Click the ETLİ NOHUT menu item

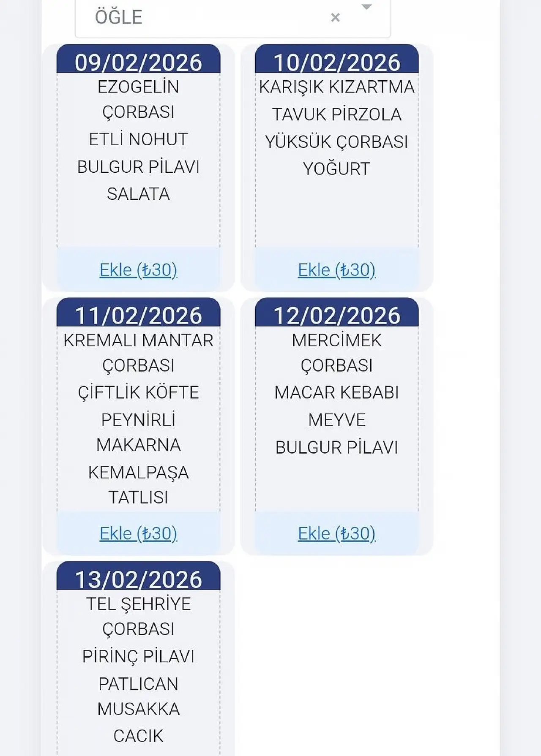pyautogui.click(x=138, y=139)
